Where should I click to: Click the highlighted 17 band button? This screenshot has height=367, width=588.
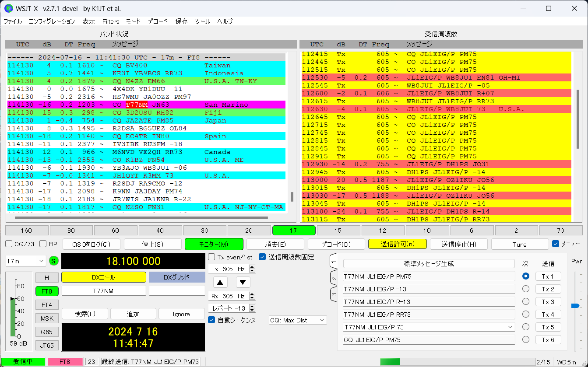[294, 231]
